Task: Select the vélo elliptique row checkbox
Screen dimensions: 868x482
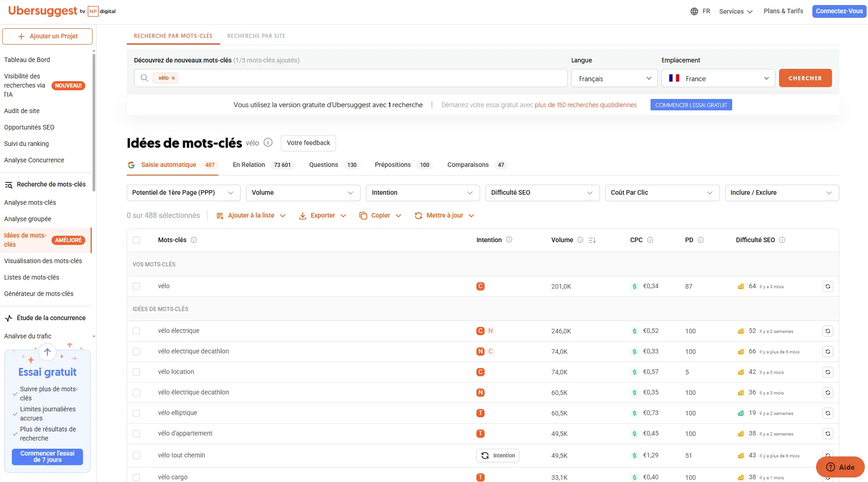Action: point(136,413)
